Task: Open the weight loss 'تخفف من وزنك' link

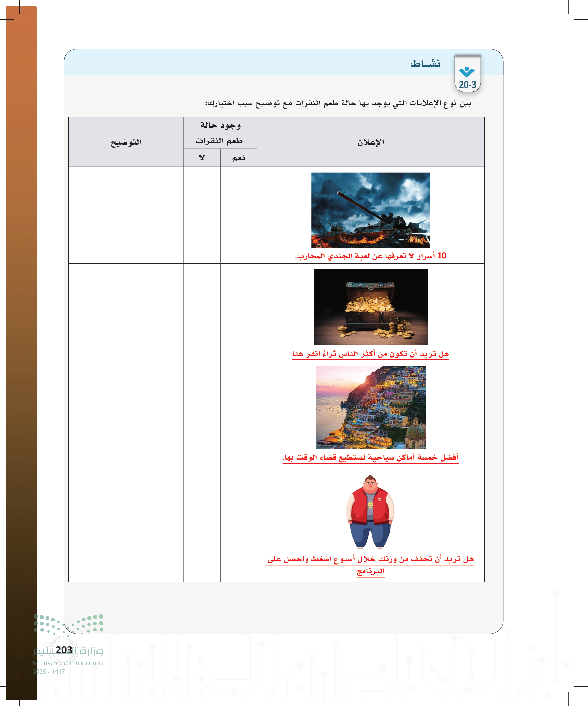Action: pos(370,559)
